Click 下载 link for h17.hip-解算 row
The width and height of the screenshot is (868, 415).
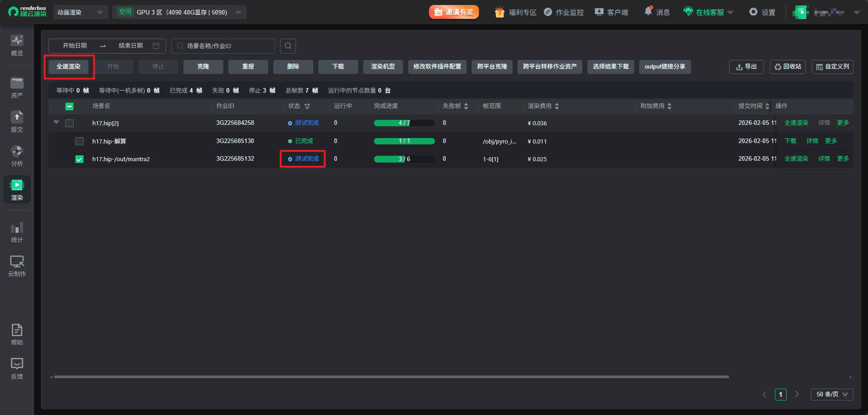tap(790, 141)
